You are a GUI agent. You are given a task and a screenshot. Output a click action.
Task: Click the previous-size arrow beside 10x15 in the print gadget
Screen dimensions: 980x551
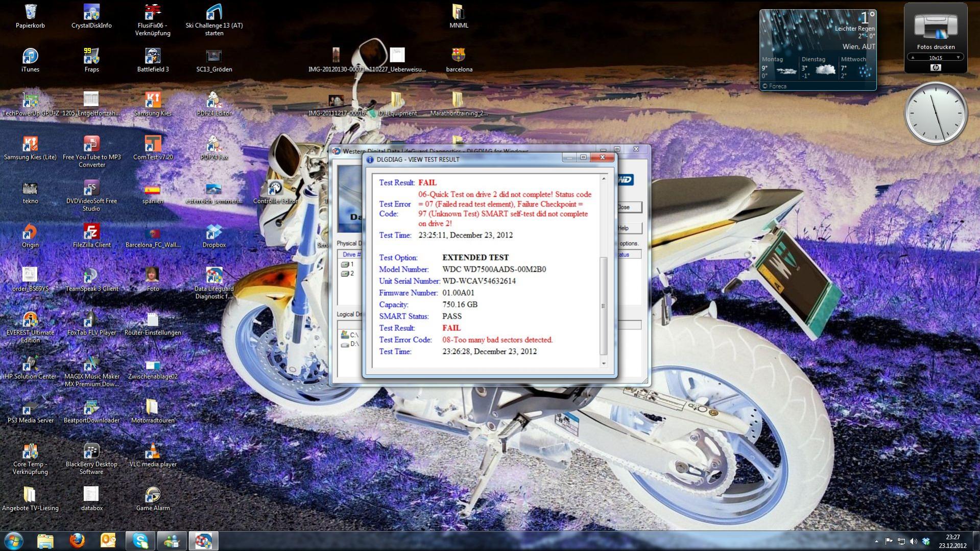coord(913,58)
